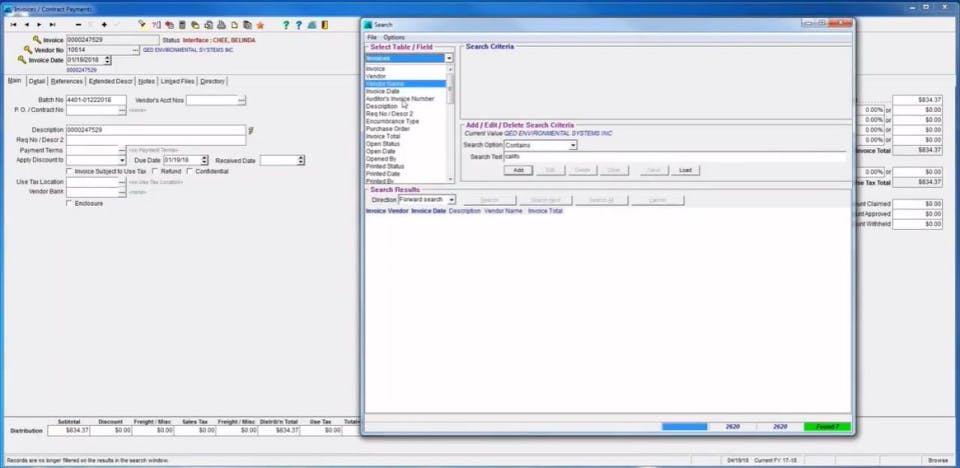
Task: Switch to the Extended Descr tab
Action: [x=110, y=81]
